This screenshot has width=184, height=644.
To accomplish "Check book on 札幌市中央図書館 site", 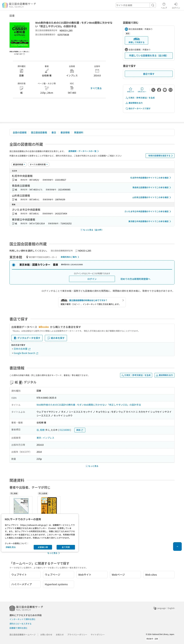I will [x=151, y=178].
